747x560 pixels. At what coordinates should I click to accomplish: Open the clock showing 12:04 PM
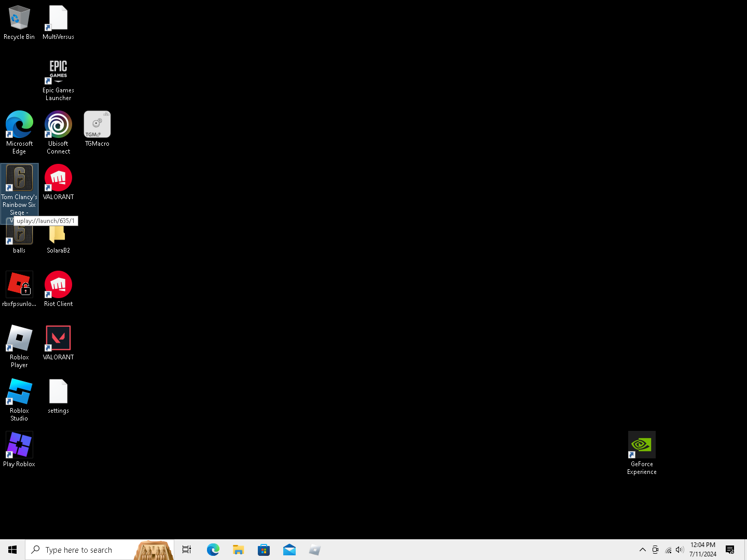point(703,550)
